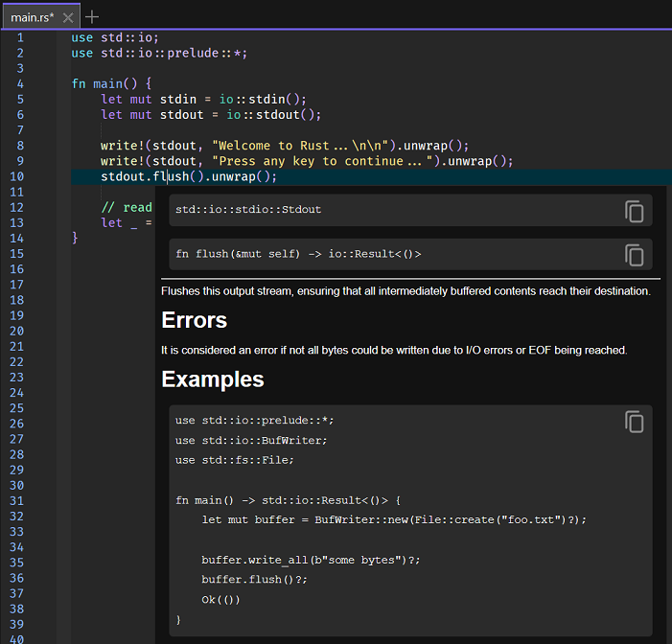Click 'buffer.write_all(b"some bytes")?;' example line

coord(311,561)
